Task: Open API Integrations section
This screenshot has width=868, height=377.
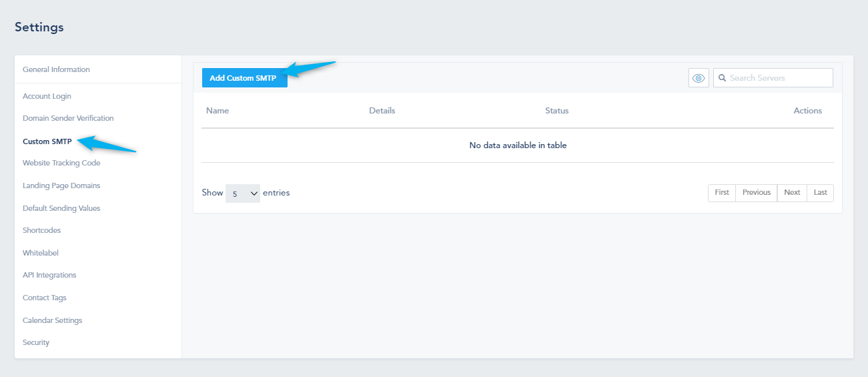Action: pyautogui.click(x=49, y=275)
